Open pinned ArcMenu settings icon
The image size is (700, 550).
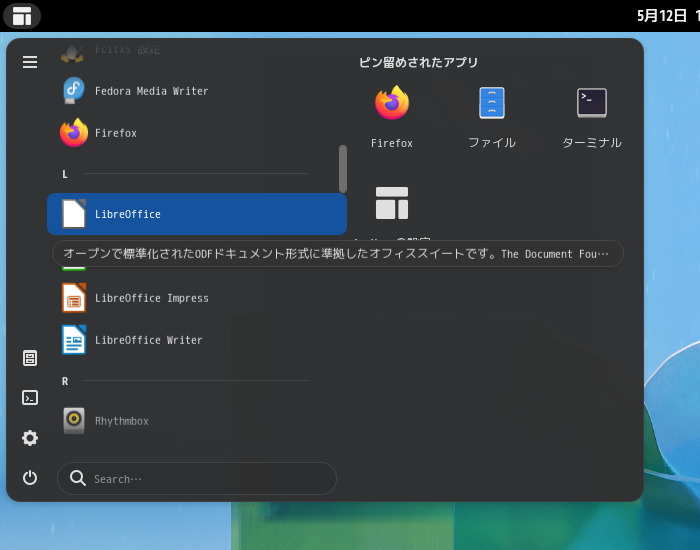click(392, 203)
